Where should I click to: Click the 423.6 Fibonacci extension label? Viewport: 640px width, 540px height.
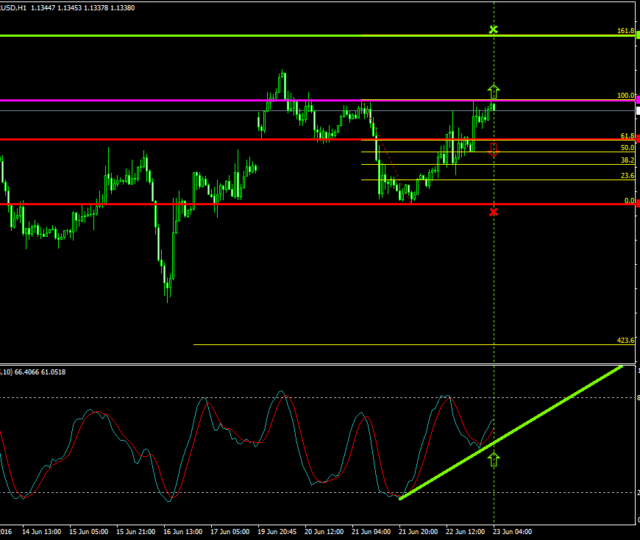point(625,341)
